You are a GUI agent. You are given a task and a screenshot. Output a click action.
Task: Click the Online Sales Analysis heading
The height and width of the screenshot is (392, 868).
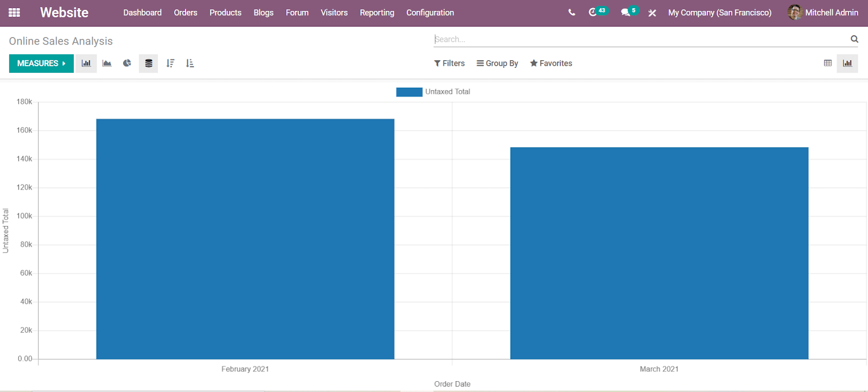click(61, 41)
